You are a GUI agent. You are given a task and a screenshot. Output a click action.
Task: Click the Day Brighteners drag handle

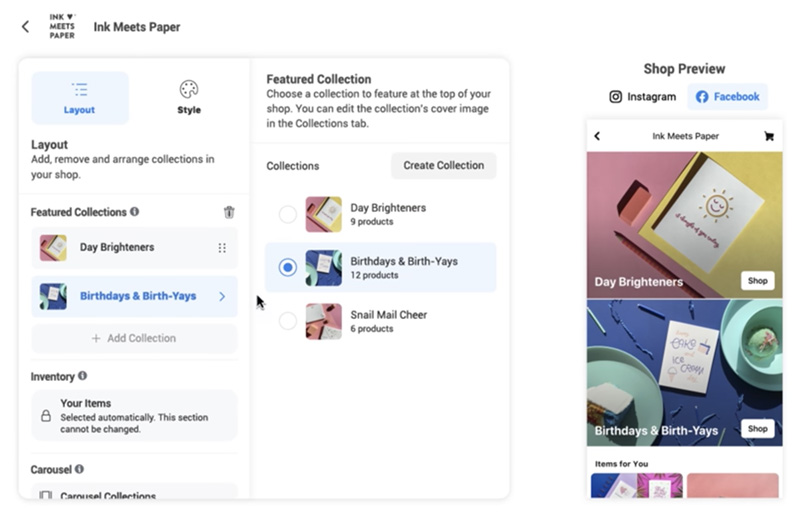222,248
